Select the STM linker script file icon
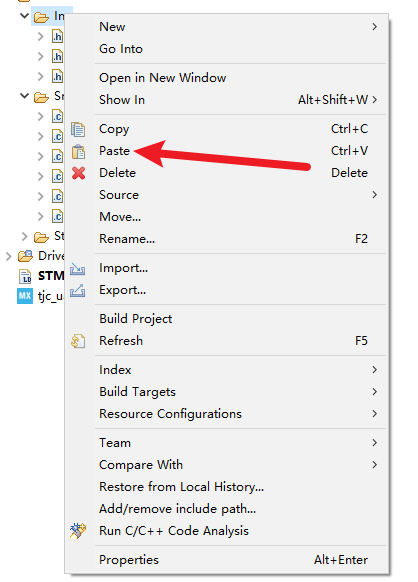The image size is (418, 582). (25, 276)
